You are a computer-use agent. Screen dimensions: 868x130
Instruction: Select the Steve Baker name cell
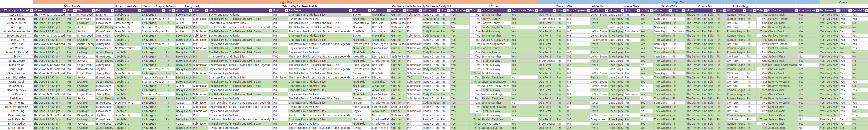click(x=16, y=15)
